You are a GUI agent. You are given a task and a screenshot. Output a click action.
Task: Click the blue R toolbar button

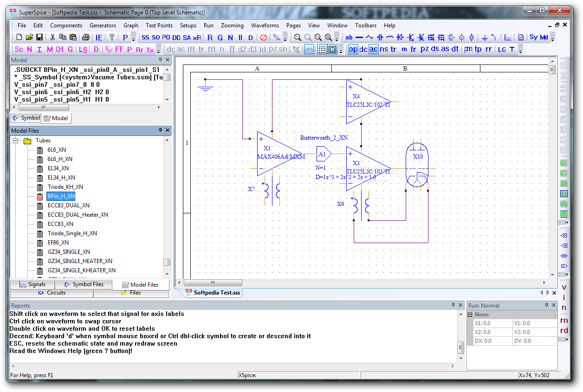pos(210,37)
